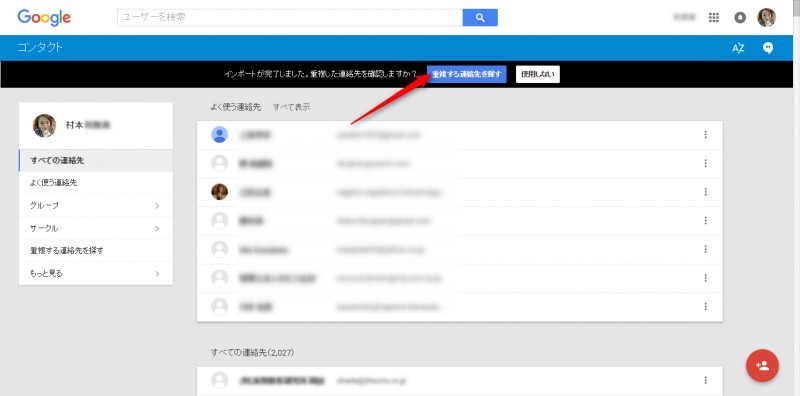Open the more options for the seventh frequent contact
Viewport: 800px width, 396px height.
[705, 306]
